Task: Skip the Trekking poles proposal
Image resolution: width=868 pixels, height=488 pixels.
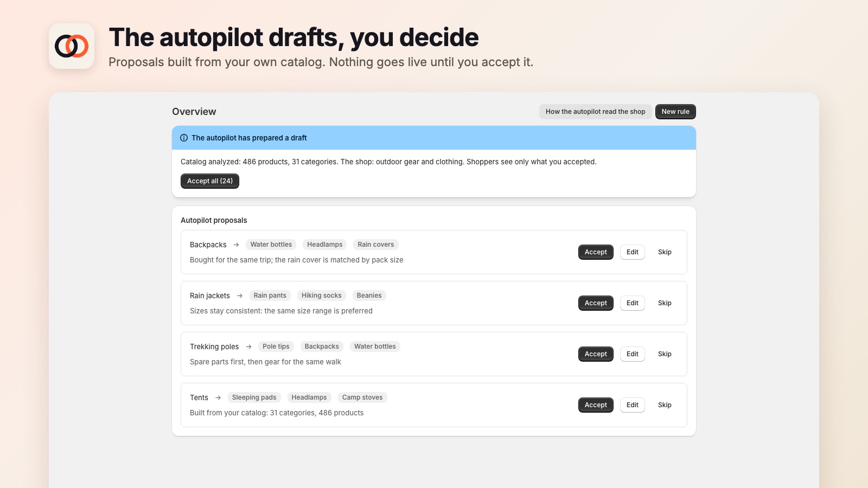Action: pos(665,354)
